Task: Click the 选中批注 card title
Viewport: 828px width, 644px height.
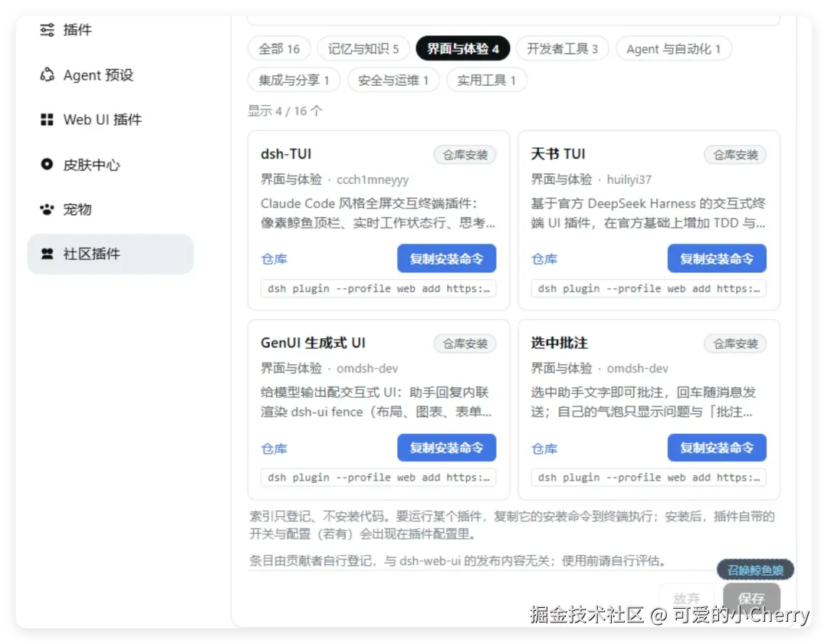Action: click(x=559, y=343)
